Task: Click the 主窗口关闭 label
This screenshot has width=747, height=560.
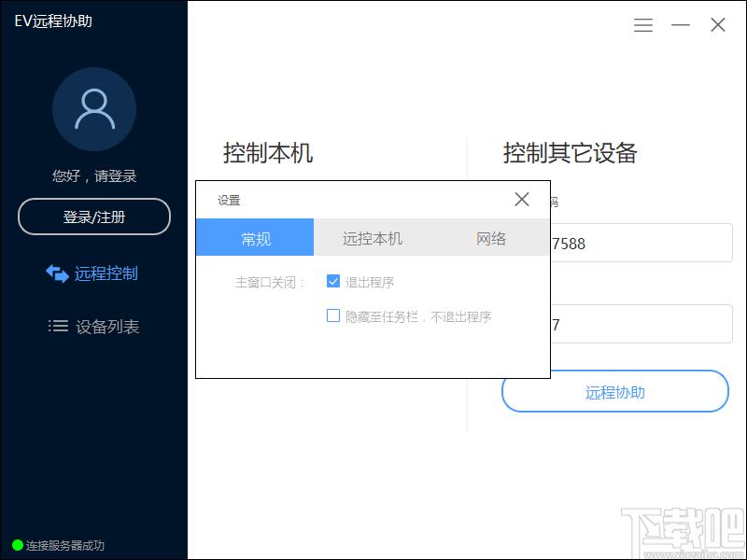Action: (270, 283)
